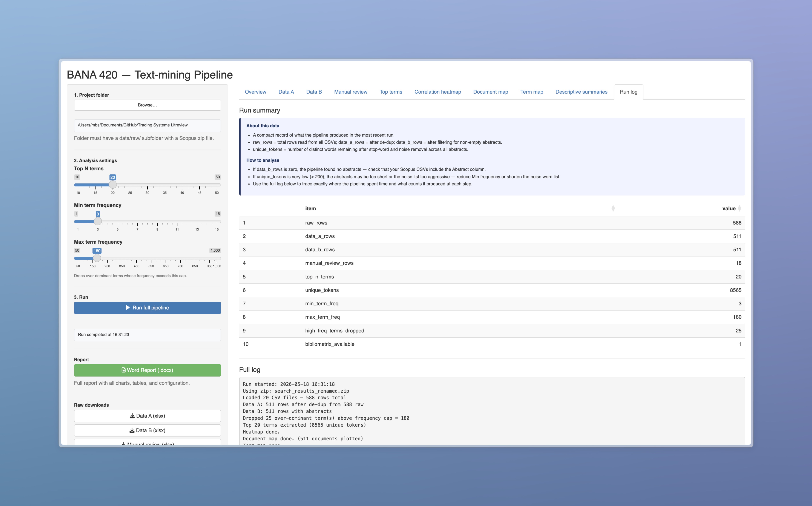Image resolution: width=812 pixels, height=506 pixels.
Task: Click the 'Run completed at 16:31:23' status box
Action: tap(147, 335)
